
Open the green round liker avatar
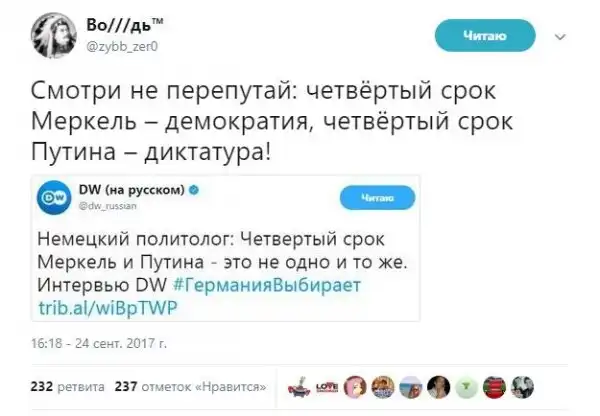coord(466,387)
